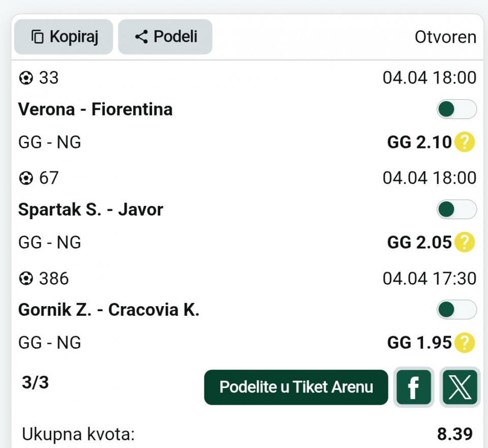Click the X (Twitter) share icon
The width and height of the screenshot is (488, 448).
[460, 387]
